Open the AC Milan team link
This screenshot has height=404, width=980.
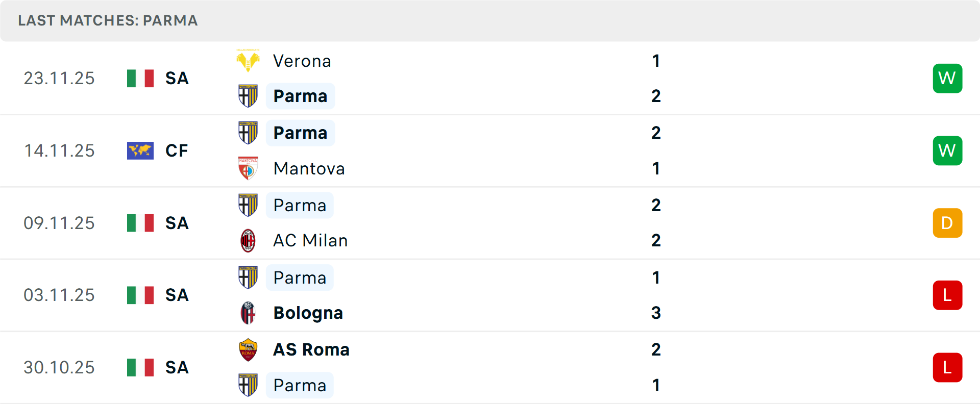[310, 241]
